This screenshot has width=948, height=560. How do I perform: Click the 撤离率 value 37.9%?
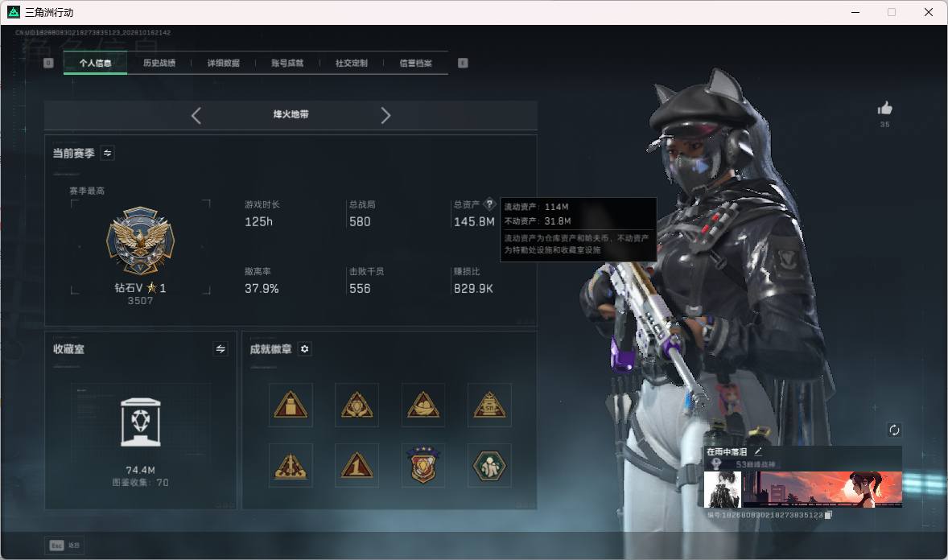coord(262,289)
